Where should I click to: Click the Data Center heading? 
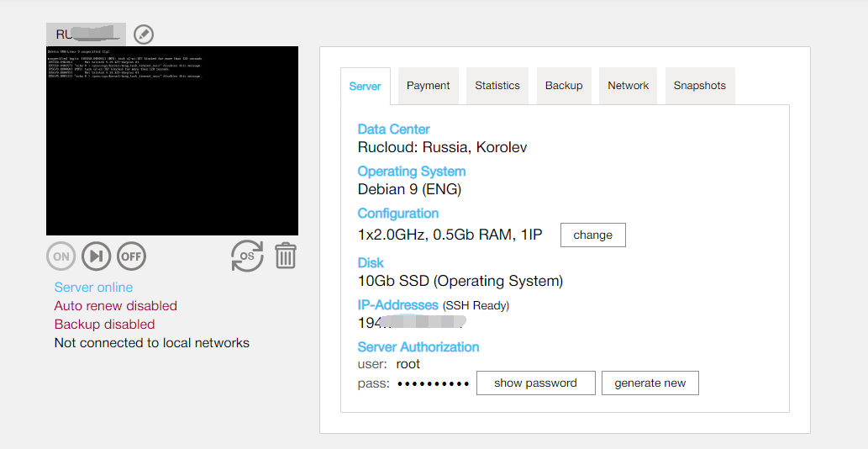(x=393, y=129)
